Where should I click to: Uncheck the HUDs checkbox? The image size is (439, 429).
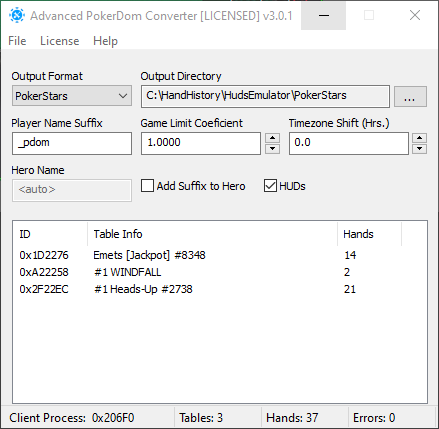(270, 186)
